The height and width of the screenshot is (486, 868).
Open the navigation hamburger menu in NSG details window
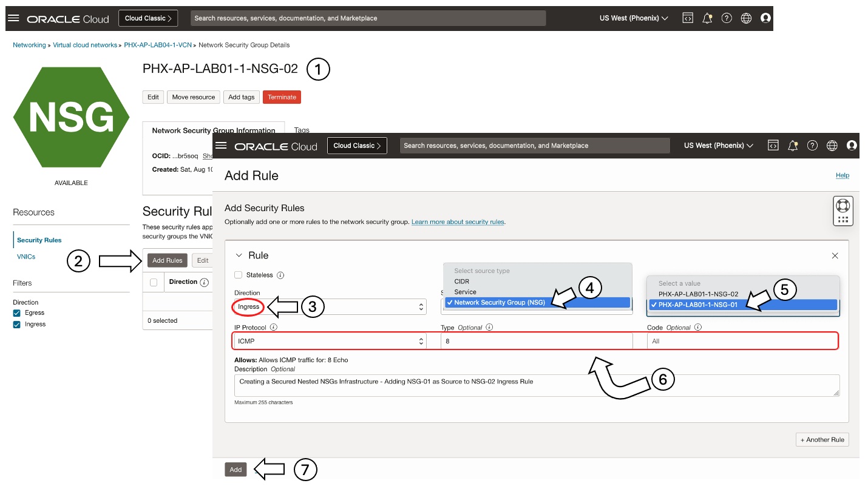point(13,18)
